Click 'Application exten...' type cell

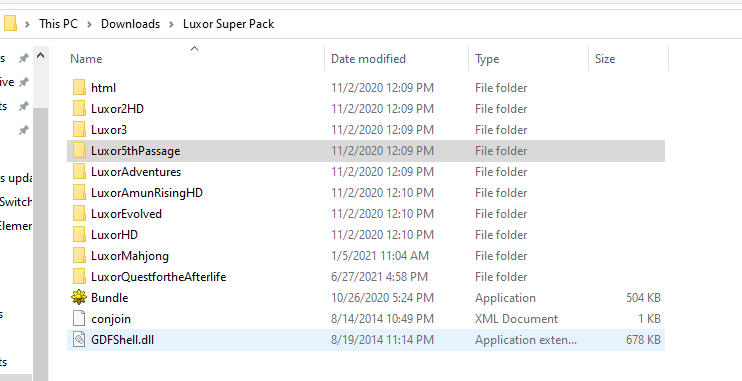coord(526,339)
